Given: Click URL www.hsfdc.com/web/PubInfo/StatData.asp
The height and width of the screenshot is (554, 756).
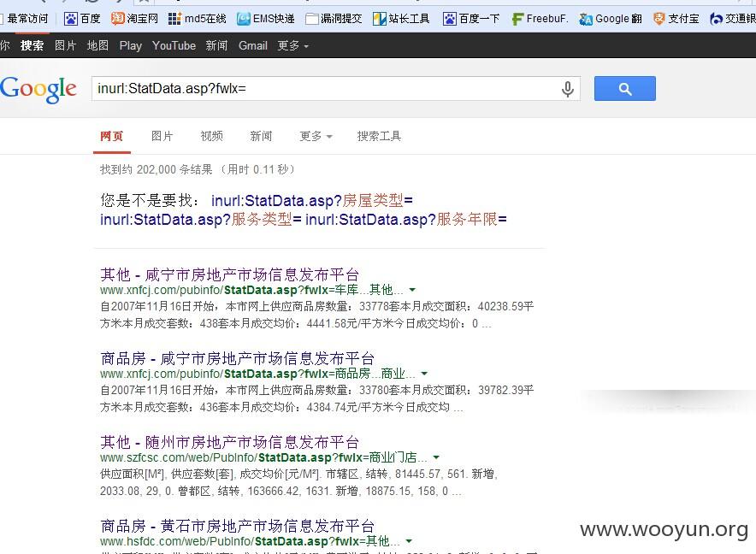Looking at the screenshot, I should [250, 541].
